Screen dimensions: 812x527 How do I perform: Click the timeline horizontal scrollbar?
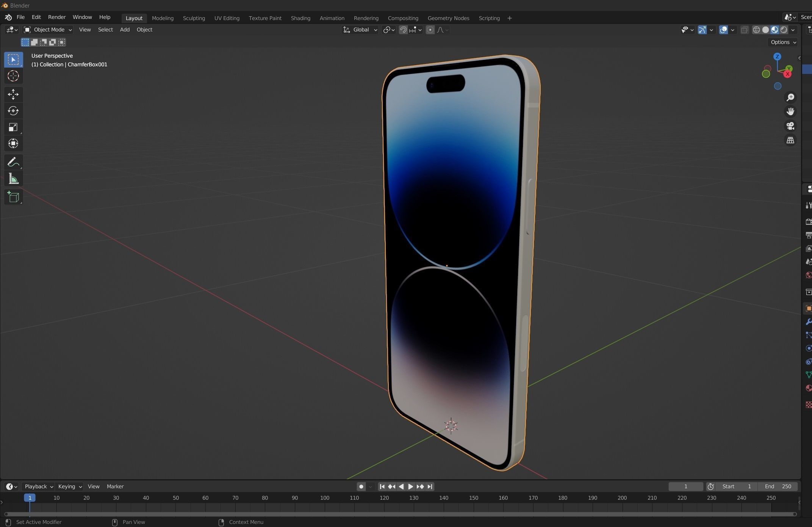(400, 514)
